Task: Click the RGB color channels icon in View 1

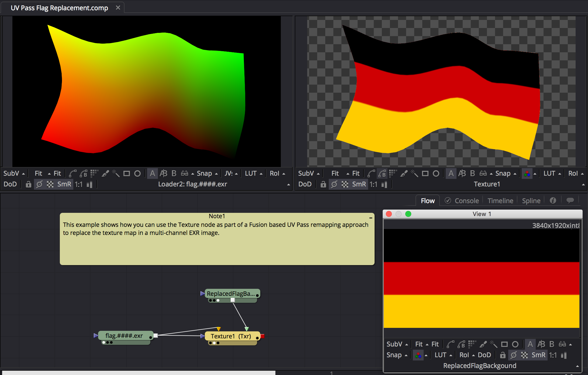Action: point(418,355)
